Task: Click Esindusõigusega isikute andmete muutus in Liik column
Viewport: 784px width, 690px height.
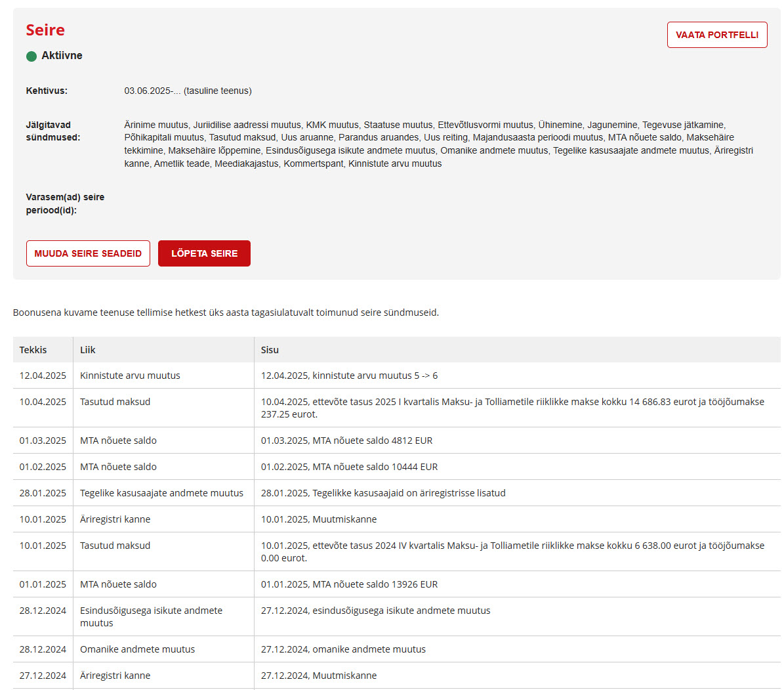Action: point(151,616)
